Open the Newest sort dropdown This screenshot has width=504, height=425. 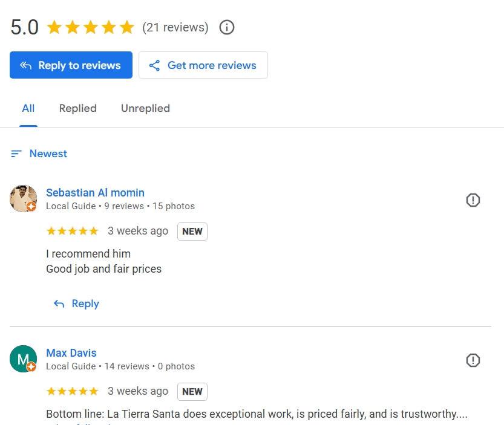coord(48,154)
